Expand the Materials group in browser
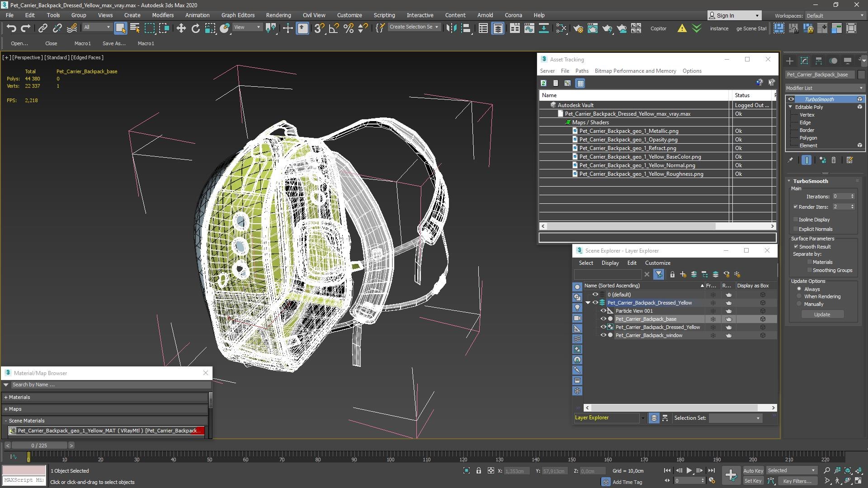The height and width of the screenshot is (488, 868). click(6, 397)
